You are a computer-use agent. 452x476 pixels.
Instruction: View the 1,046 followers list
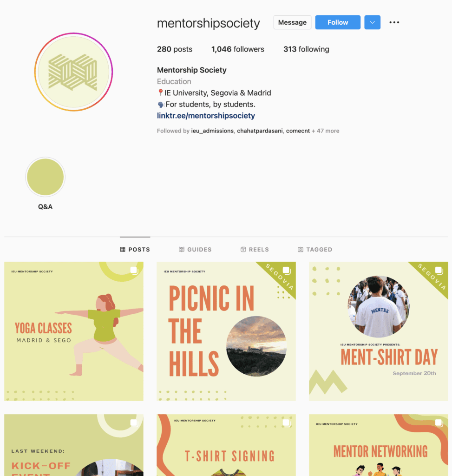pos(237,49)
